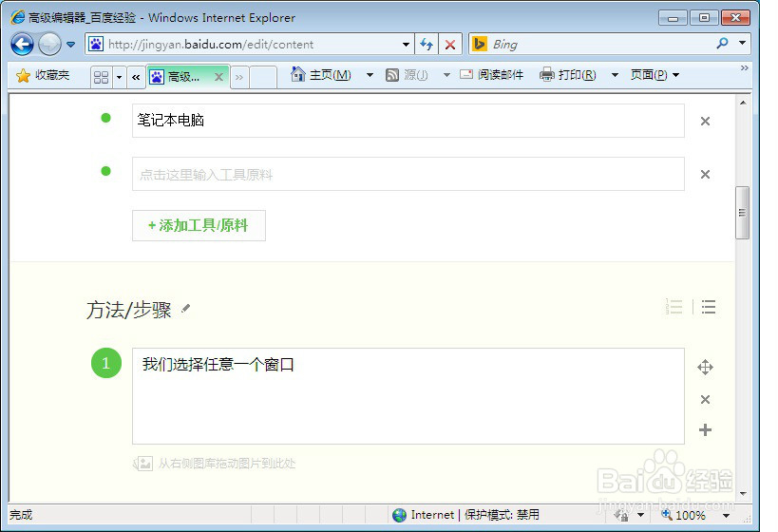Image resolution: width=778 pixels, height=532 pixels.
Task: Expand the 打印 print dropdown arrow
Action: (615, 75)
